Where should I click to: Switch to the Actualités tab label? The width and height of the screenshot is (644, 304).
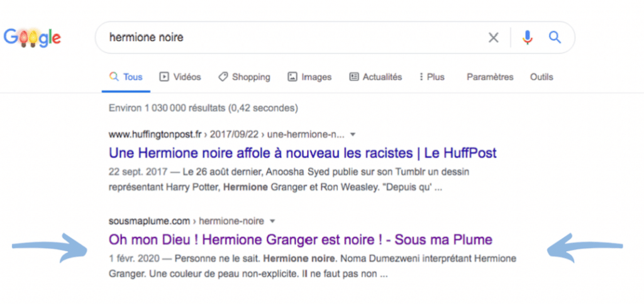(382, 77)
